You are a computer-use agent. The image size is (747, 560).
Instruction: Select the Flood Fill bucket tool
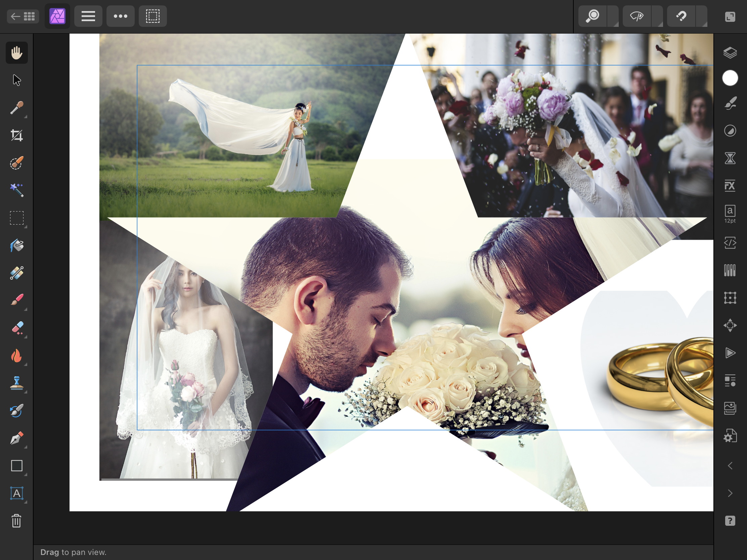click(x=16, y=245)
